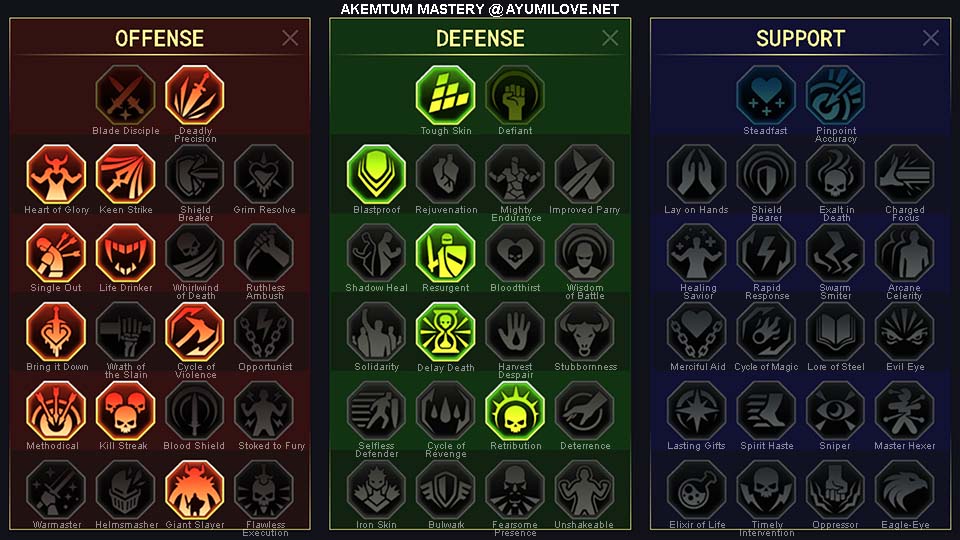Select the Warmaster mastery icon
Screen dimensions: 960x540
point(56,490)
